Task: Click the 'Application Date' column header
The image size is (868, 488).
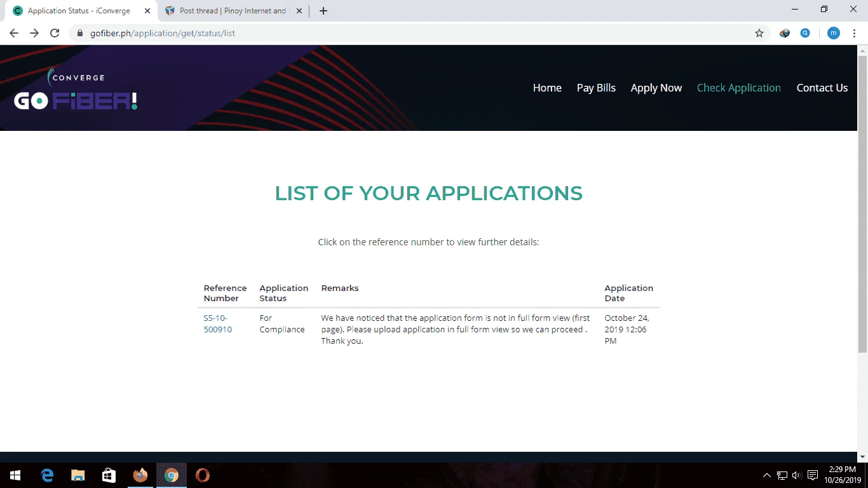Action: point(629,293)
